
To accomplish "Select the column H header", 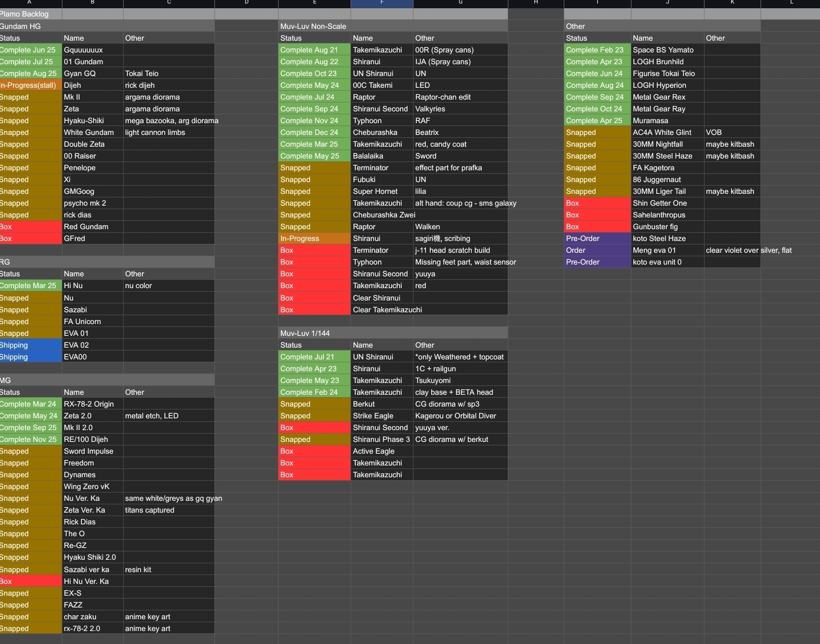I will tap(535, 4).
